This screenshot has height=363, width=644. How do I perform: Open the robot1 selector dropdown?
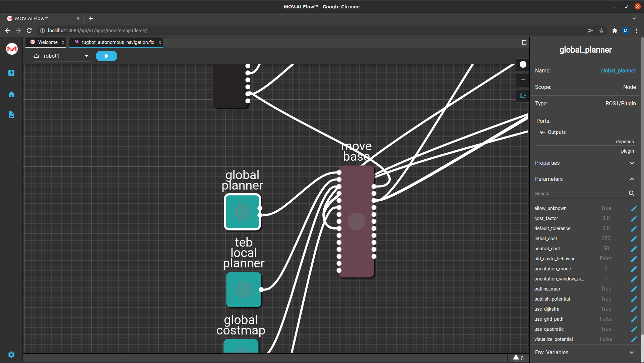(x=62, y=56)
